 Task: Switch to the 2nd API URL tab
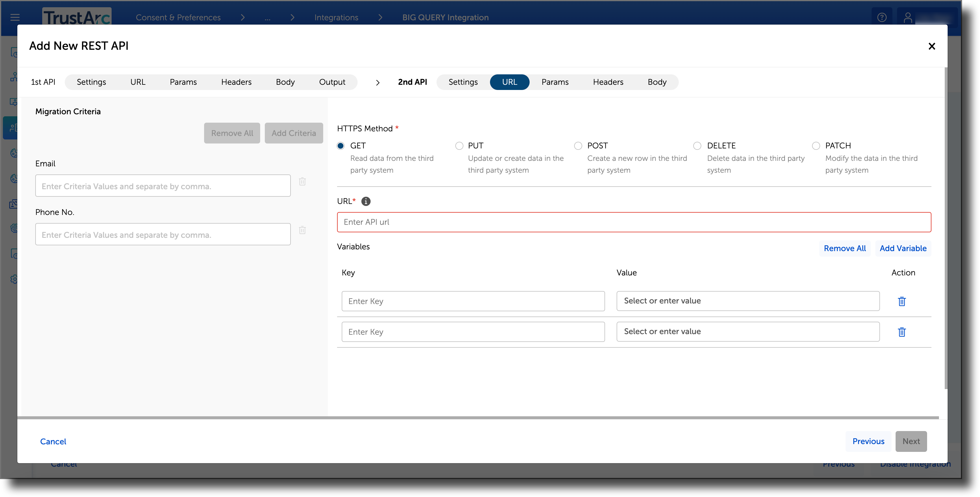tap(509, 82)
